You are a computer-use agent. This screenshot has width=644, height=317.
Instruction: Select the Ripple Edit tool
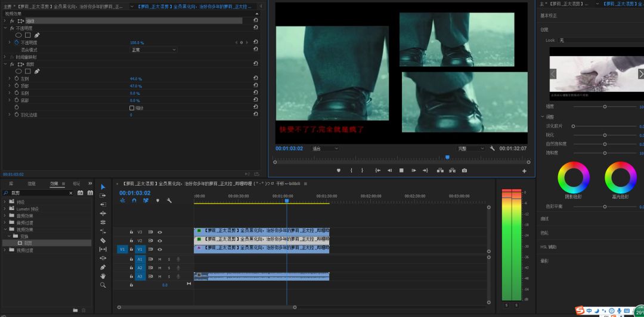(x=103, y=204)
